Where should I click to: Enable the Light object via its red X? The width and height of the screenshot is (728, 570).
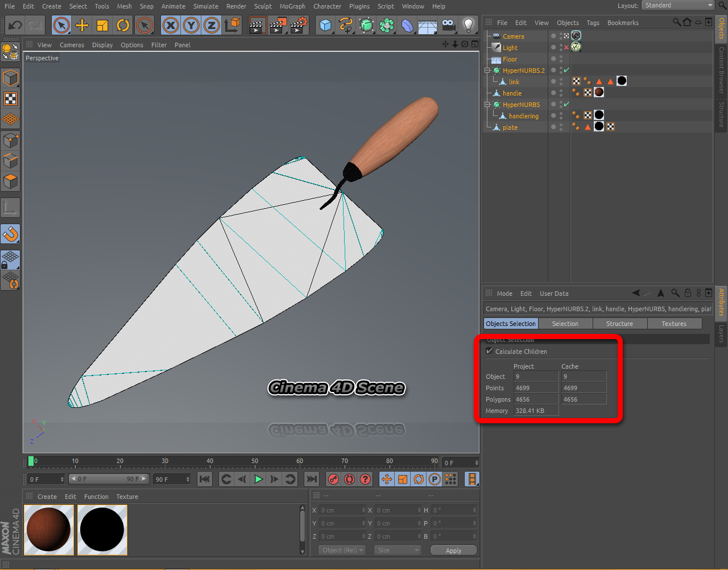click(566, 48)
